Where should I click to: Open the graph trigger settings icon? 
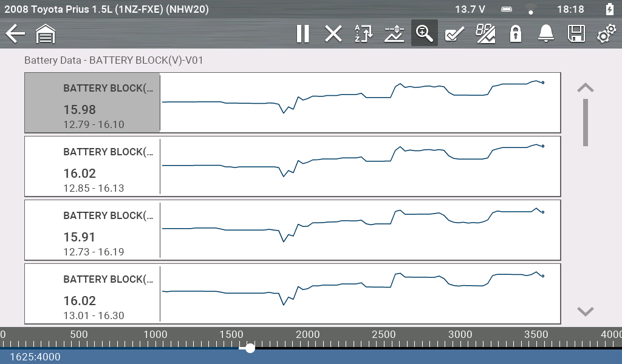point(394,33)
